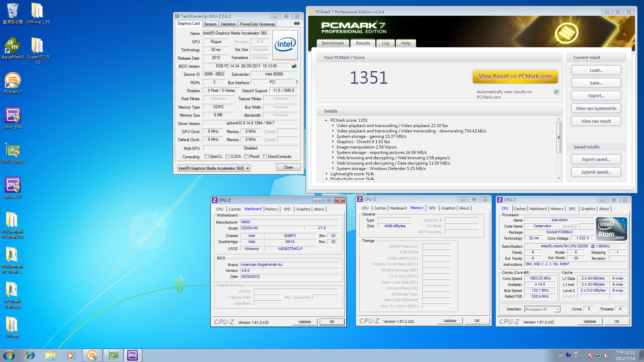
Task: Open the PCMark 7 Log tab
Action: click(385, 43)
